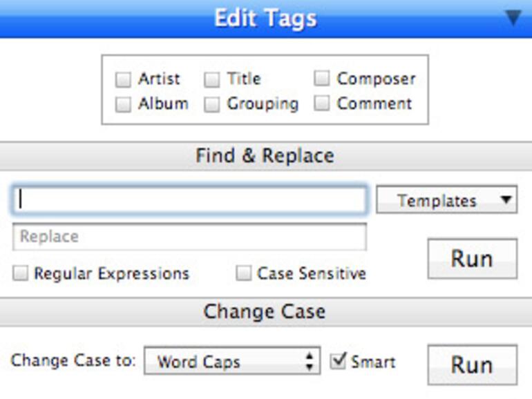This screenshot has height=399, width=532.
Task: Collapse the Edit Tags panel triangle
Action: 513,17
